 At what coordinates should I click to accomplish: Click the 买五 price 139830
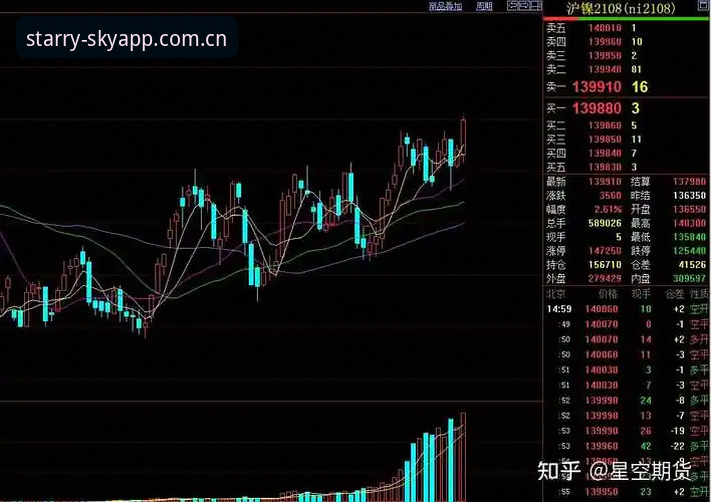pyautogui.click(x=605, y=167)
